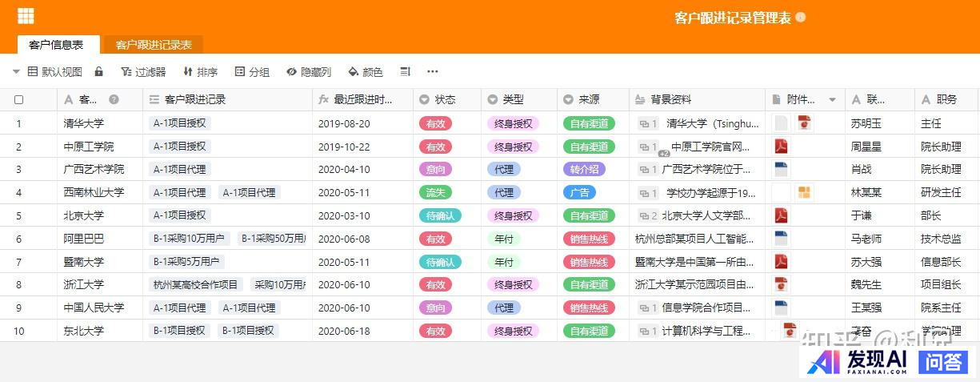The width and height of the screenshot is (980, 382).
Task: Click the 客户跟进记录 column header
Action: [227, 99]
